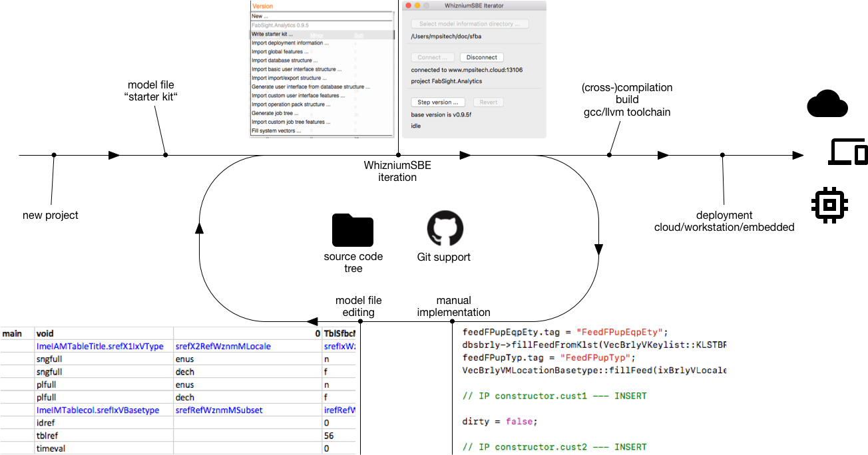Click the dbsbrly->fillFeedFromKlst code line
The height and width of the screenshot is (455, 868).
pos(594,345)
